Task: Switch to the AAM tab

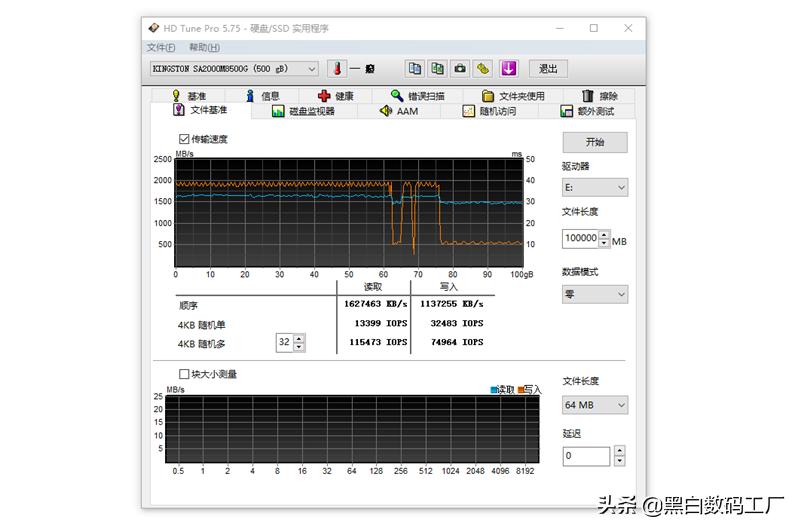Action: tap(399, 111)
